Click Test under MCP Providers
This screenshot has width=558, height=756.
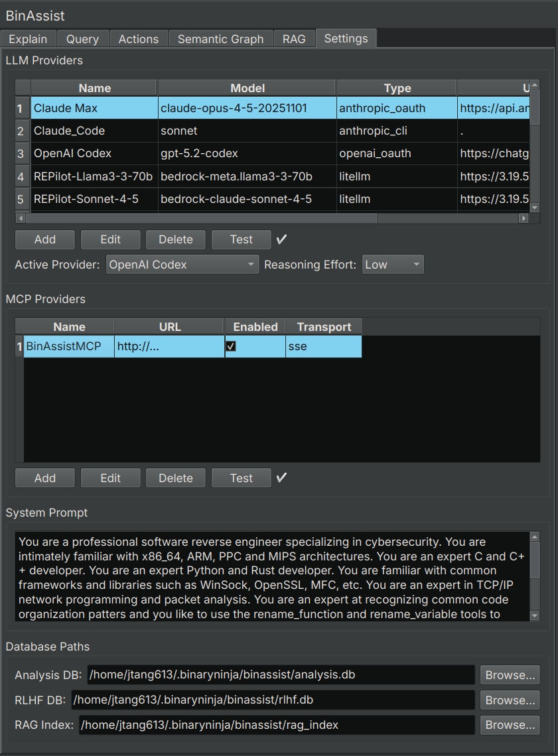coord(241,477)
